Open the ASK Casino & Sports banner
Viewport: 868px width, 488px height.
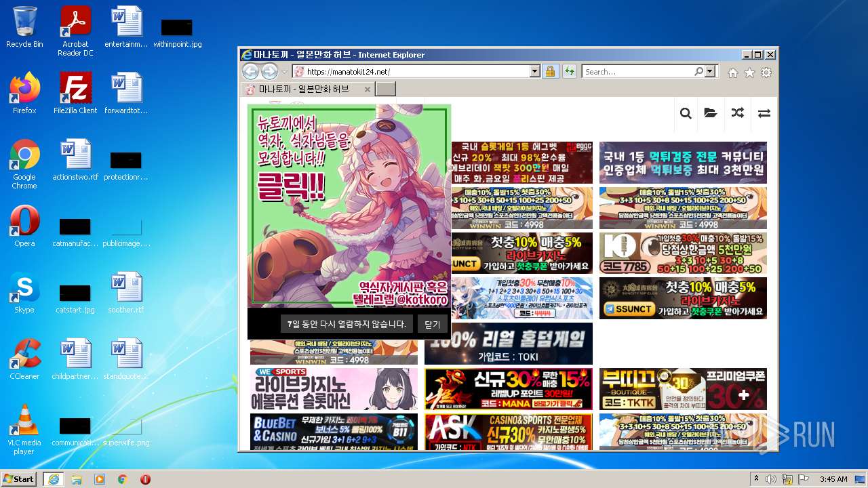pyautogui.click(x=509, y=432)
